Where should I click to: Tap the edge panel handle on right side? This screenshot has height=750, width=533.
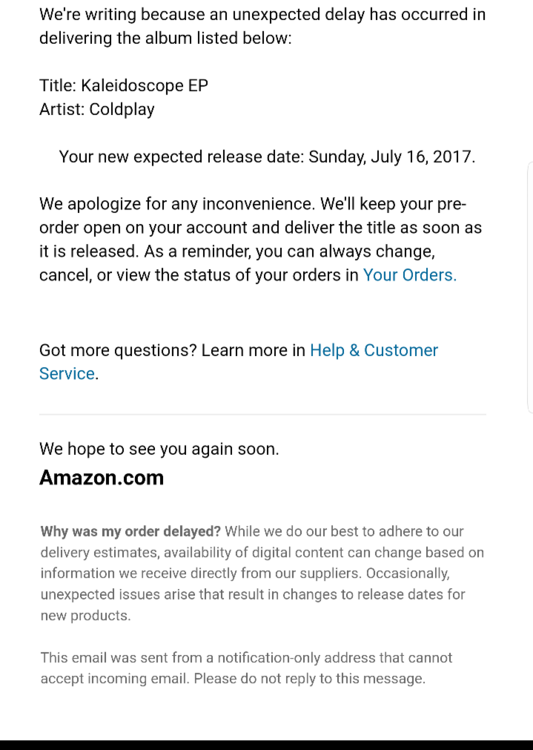coord(530,287)
